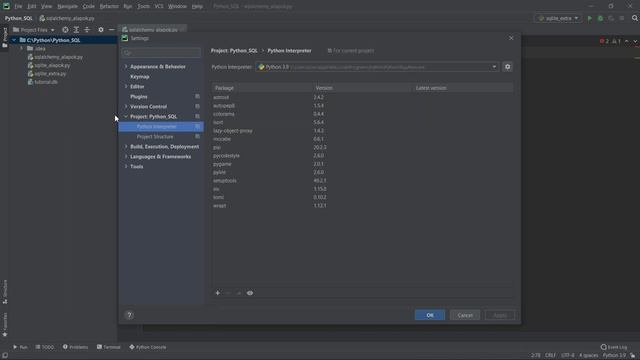Select Keymap in settings tree
640x360 pixels.
coord(140,77)
